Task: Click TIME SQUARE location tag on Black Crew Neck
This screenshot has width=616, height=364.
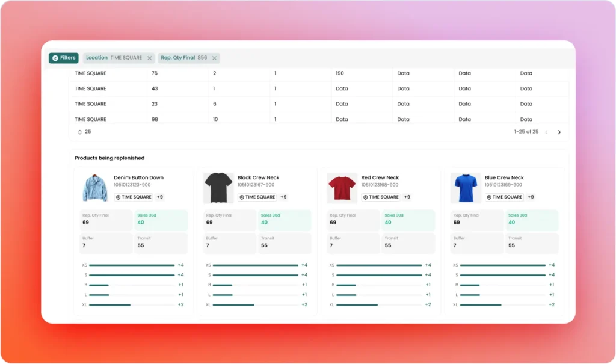Action: [x=257, y=197]
